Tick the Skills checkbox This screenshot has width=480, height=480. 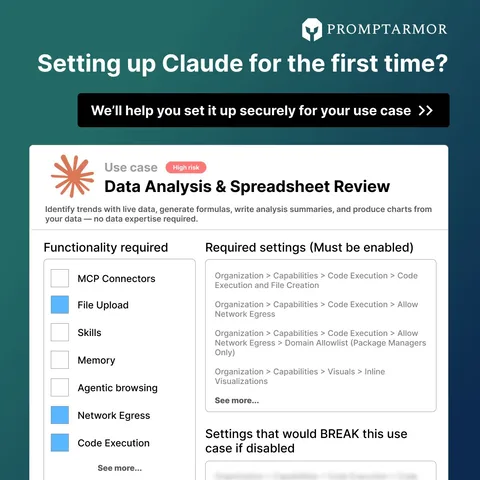(60, 332)
